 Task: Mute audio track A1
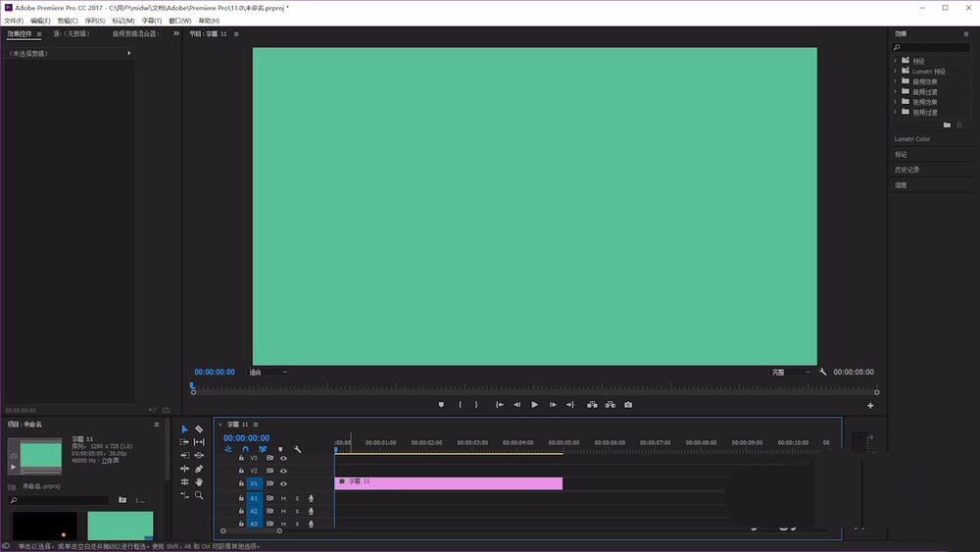(283, 498)
